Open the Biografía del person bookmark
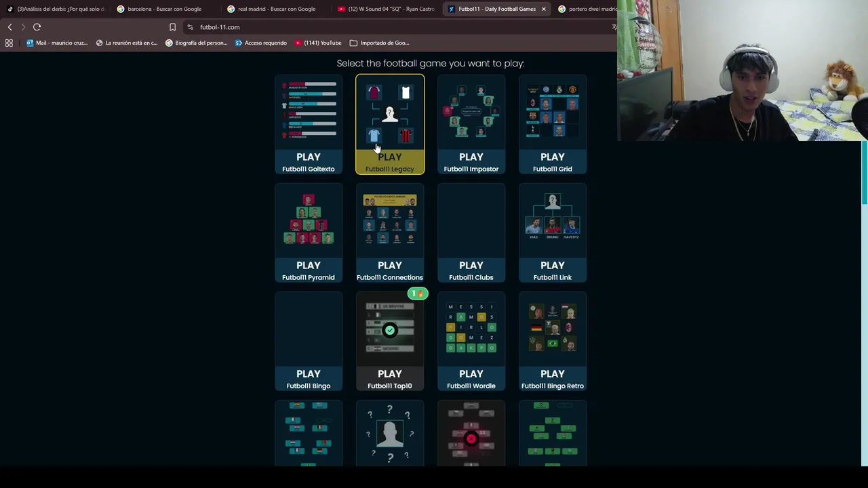868x488 pixels. tap(197, 43)
